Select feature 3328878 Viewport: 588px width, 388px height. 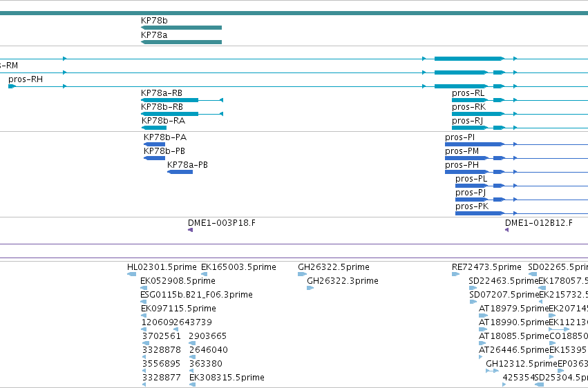(144, 357)
